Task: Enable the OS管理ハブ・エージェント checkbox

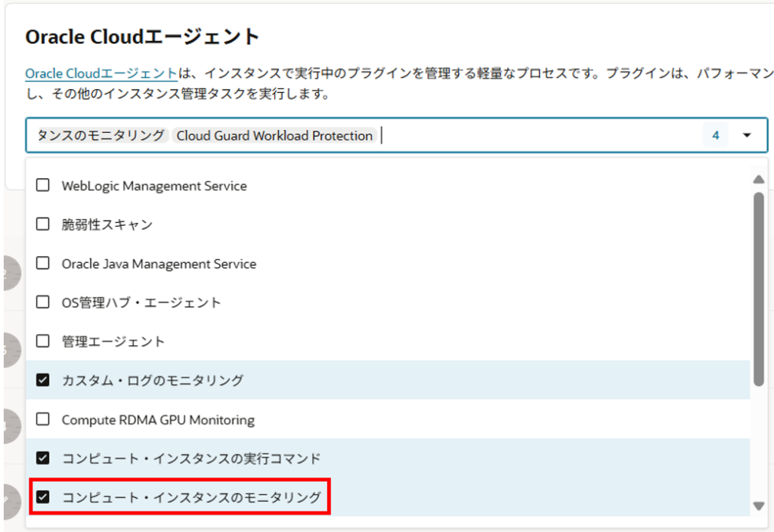Action: 43,302
